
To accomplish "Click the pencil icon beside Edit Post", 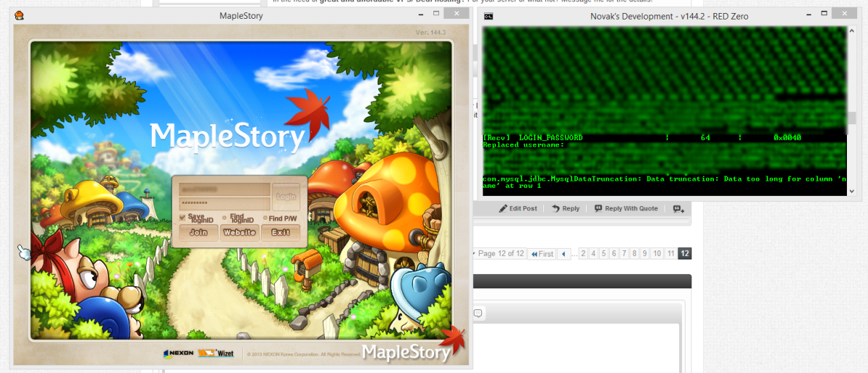I will tap(503, 208).
